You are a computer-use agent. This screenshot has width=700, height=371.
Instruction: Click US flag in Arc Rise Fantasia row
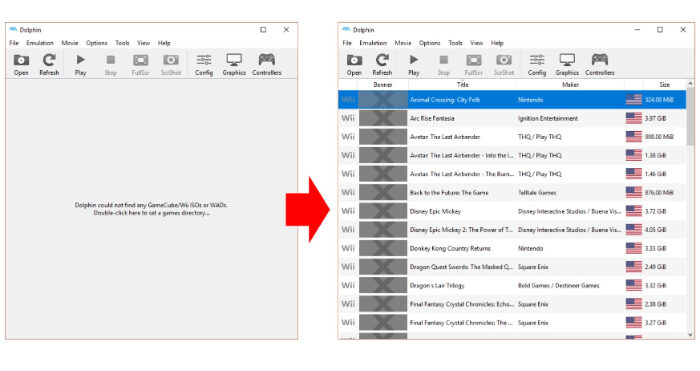pos(633,118)
